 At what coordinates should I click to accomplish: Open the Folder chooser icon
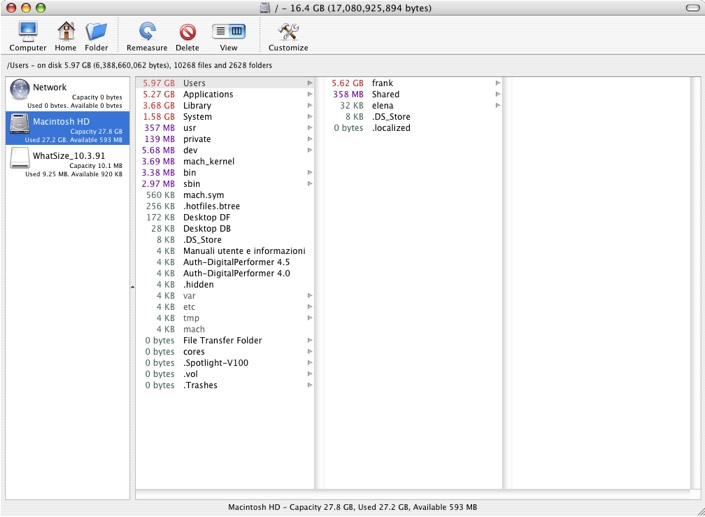96,31
